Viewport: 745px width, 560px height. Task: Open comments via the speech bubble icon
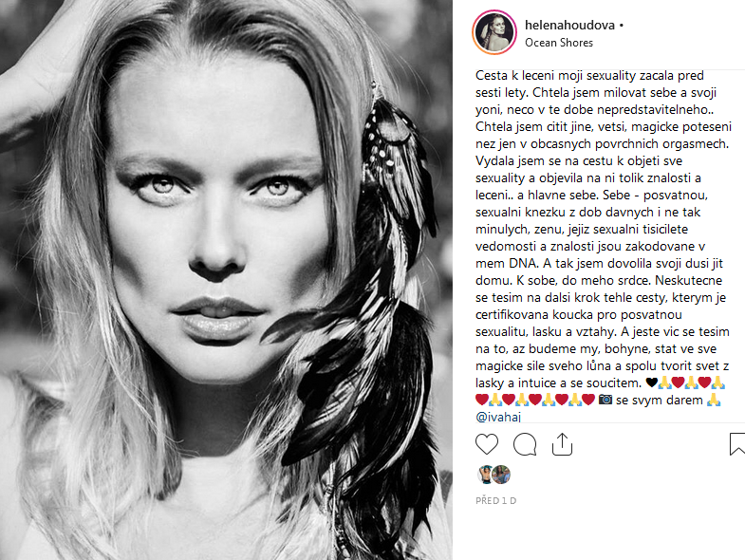525,444
